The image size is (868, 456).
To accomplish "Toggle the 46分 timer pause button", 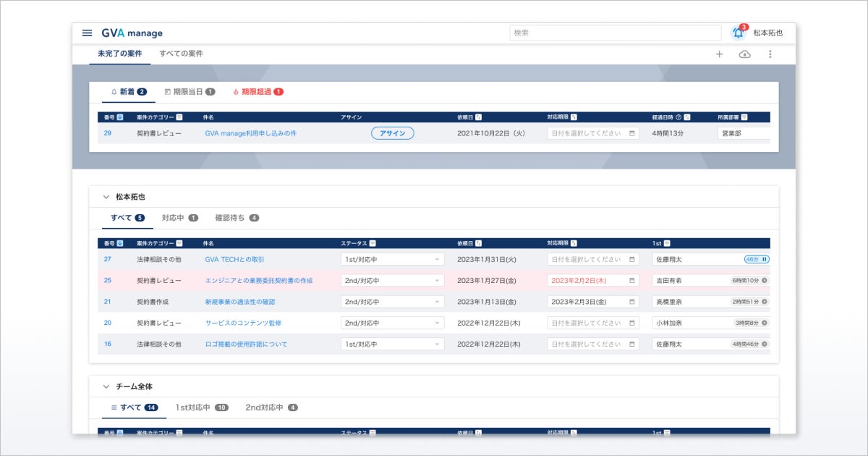I will [765, 259].
